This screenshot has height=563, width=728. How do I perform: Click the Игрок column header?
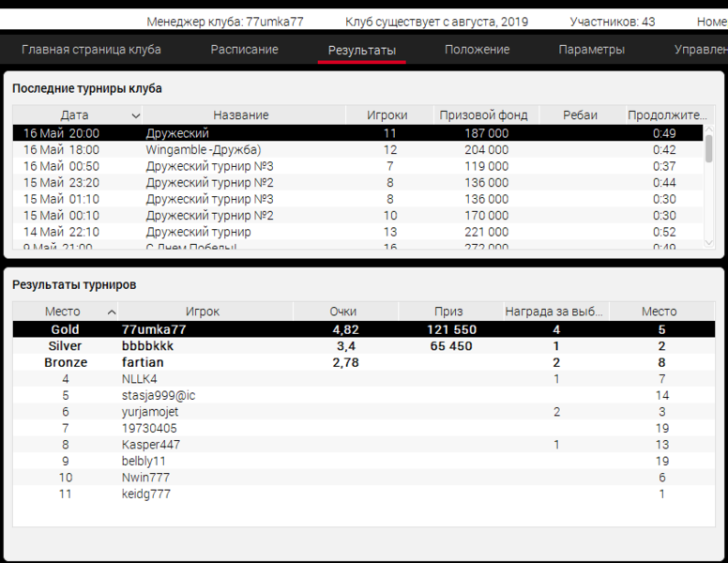pos(203,312)
